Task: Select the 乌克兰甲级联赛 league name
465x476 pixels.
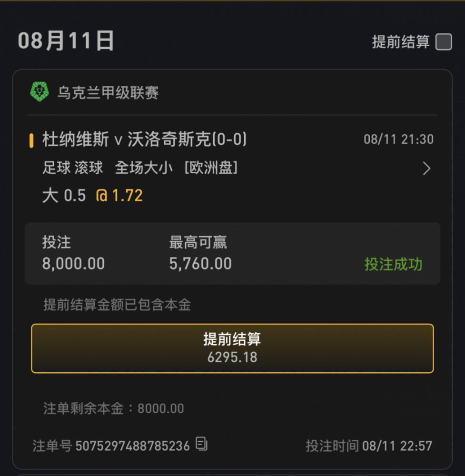Action: pyautogui.click(x=108, y=93)
